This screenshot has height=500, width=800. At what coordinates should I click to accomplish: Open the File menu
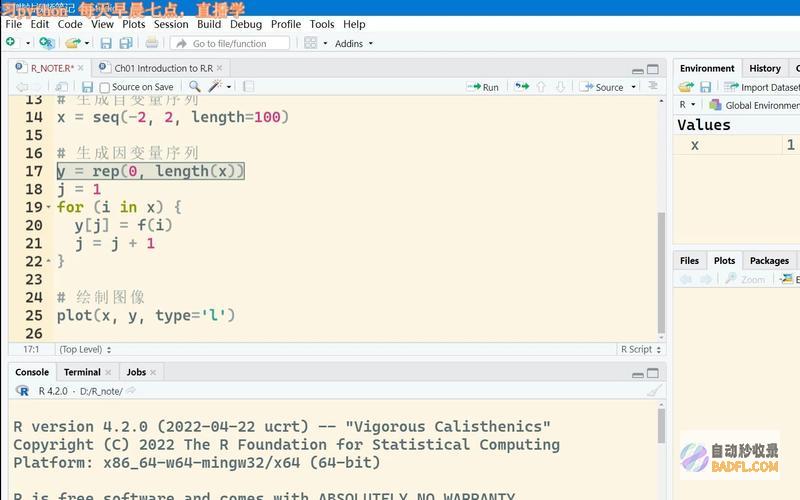(14, 24)
